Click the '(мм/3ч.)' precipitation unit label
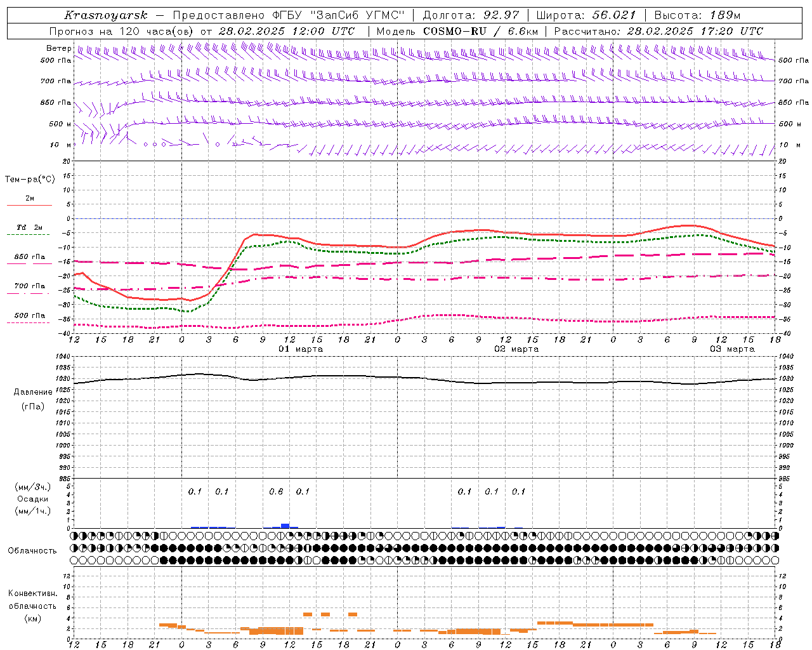Viewport: 812px width, 650px height. coord(33,487)
